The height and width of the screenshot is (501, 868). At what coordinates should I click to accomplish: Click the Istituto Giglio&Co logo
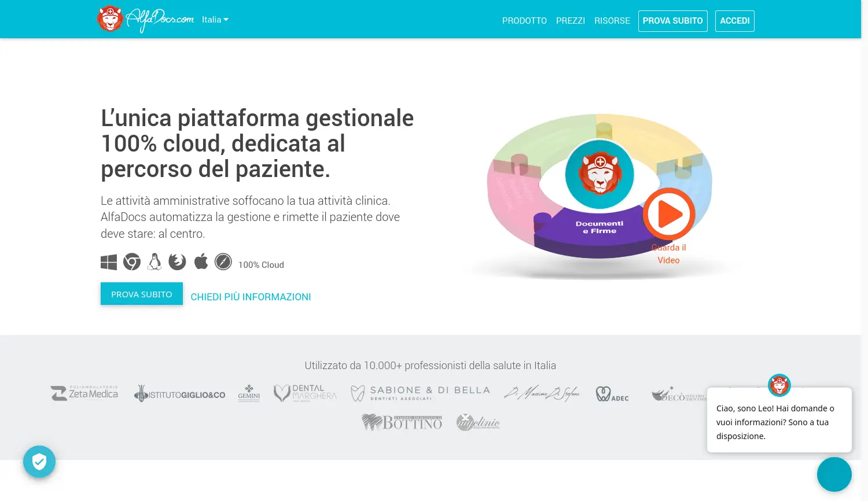179,393
